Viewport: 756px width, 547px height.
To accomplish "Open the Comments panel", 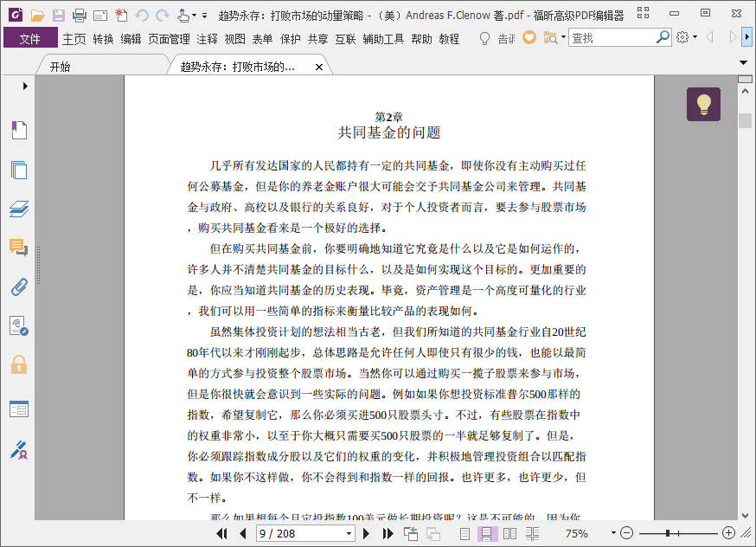I will tap(19, 248).
